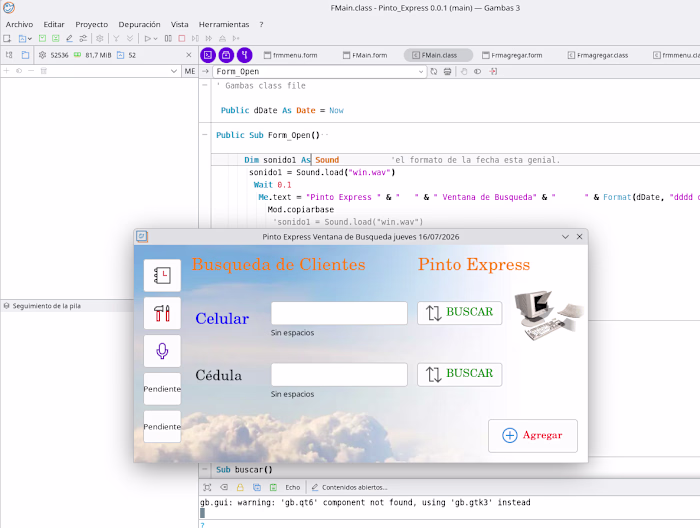The height and width of the screenshot is (528, 700).
Task: Click the Seguimiento de la pila header
Action: point(68,306)
